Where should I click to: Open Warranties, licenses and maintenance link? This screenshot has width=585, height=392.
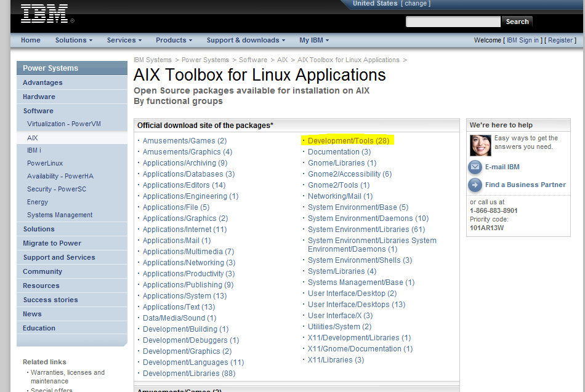(x=68, y=377)
